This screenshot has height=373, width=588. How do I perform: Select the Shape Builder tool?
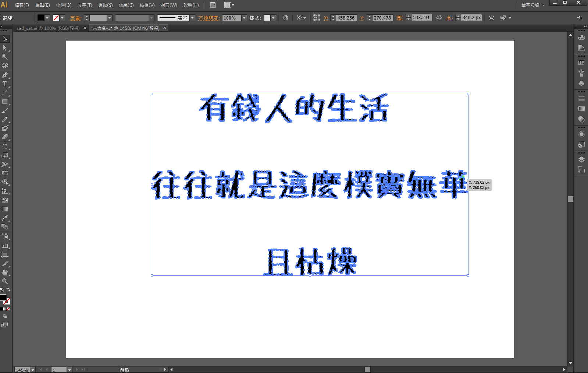click(x=5, y=182)
